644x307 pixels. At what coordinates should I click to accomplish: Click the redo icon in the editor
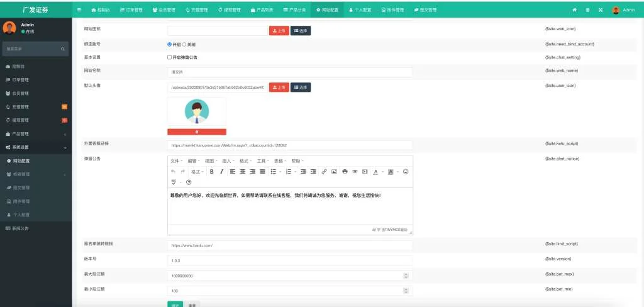183,171
